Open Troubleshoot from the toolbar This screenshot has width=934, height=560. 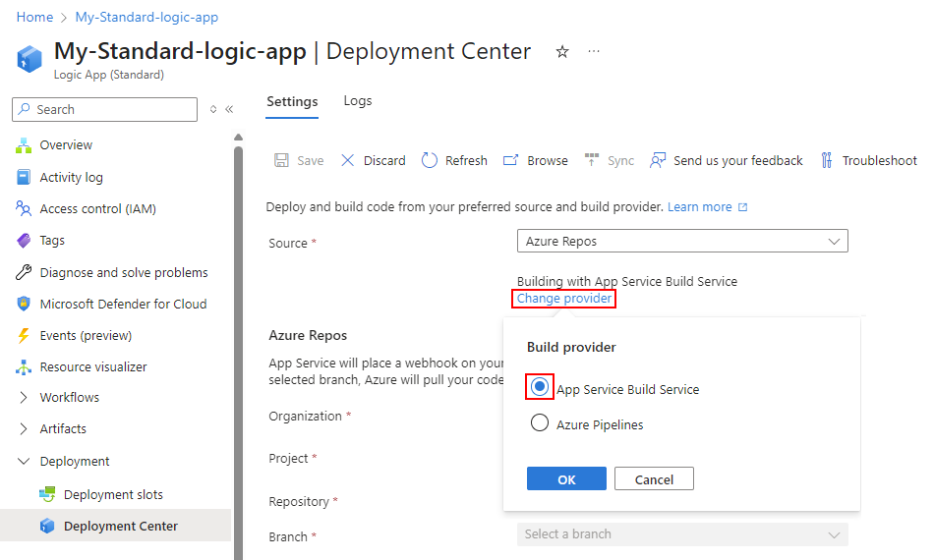pyautogui.click(x=869, y=160)
